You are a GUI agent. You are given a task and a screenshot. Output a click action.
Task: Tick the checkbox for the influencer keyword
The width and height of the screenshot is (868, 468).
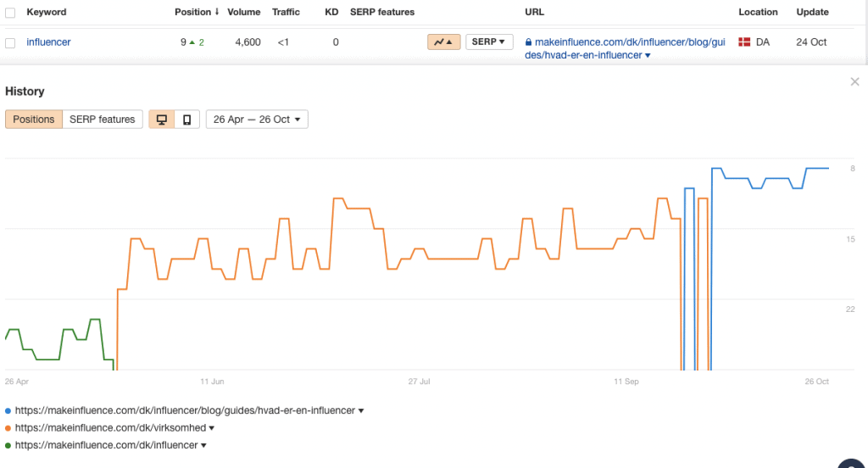10,42
